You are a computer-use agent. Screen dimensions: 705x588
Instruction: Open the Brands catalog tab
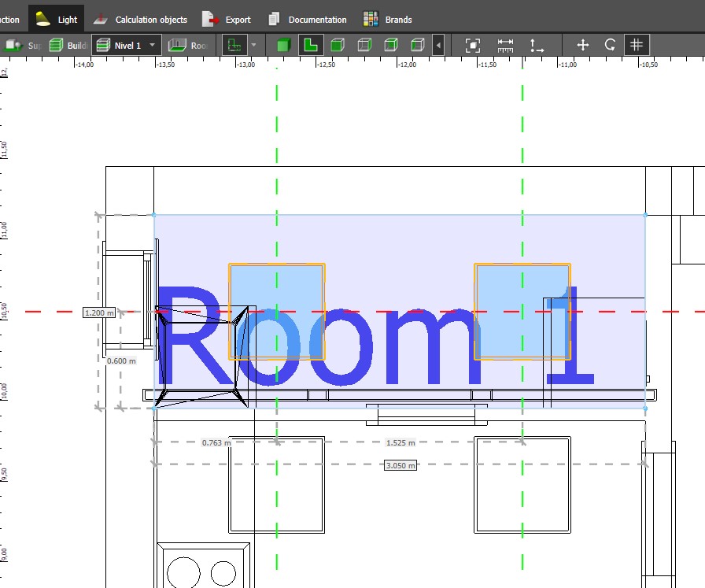click(387, 19)
